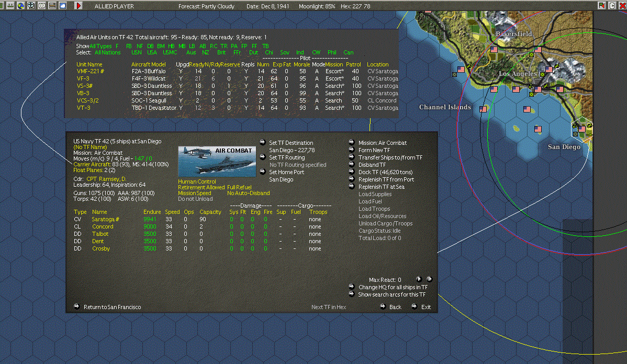Click arrow beside Show search arcs
Screen dimensions: 627x364
(x=352, y=294)
